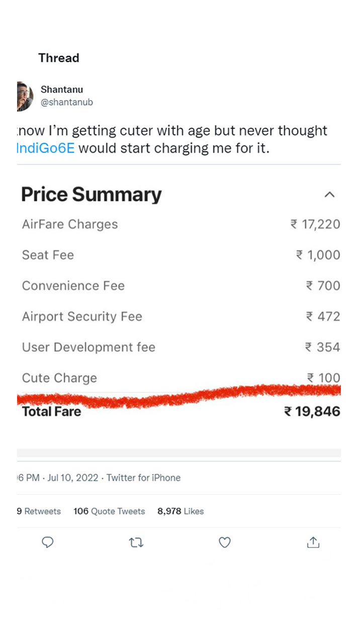Click the Twitter for iPhone source link
Image resolution: width=362 pixels, height=644 pixels.
click(x=143, y=478)
